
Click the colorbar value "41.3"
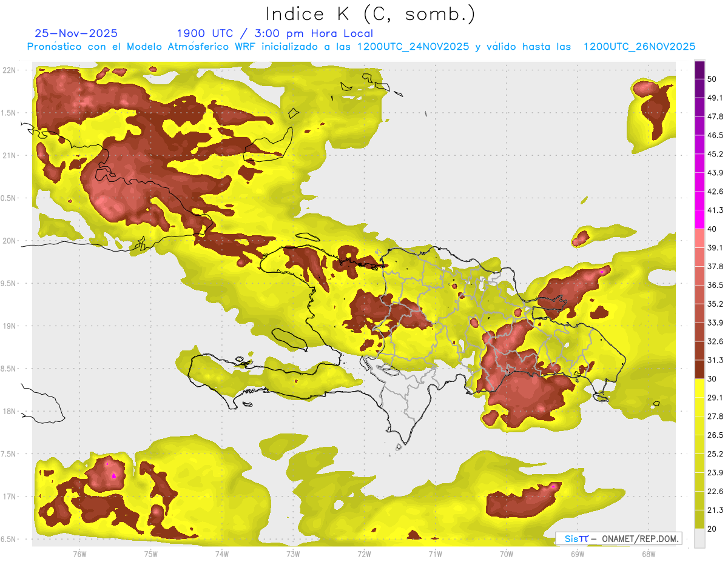pyautogui.click(x=715, y=210)
